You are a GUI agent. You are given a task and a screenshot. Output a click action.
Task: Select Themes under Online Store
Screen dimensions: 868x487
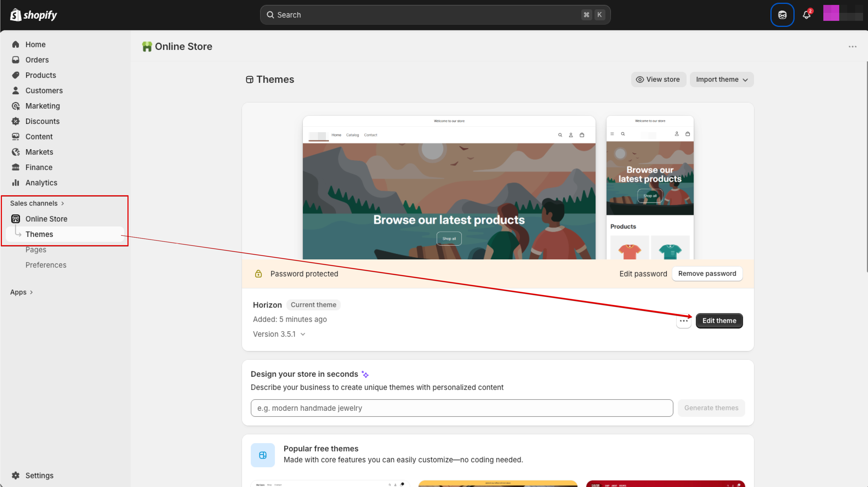[65, 234]
